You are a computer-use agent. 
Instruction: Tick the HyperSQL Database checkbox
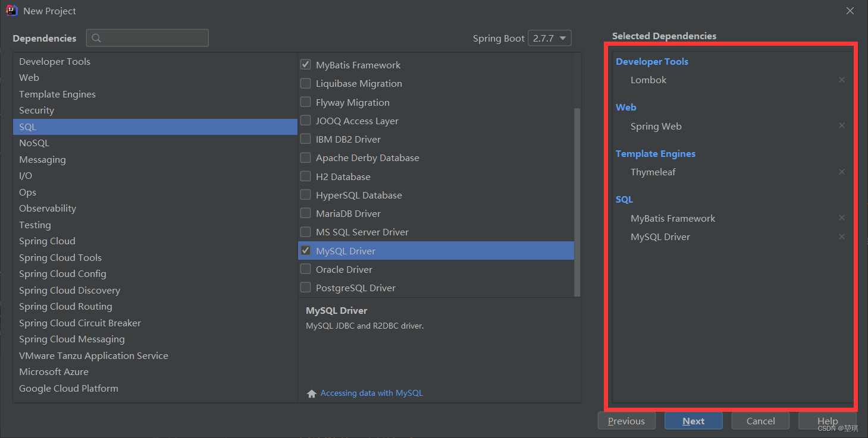pyautogui.click(x=305, y=194)
